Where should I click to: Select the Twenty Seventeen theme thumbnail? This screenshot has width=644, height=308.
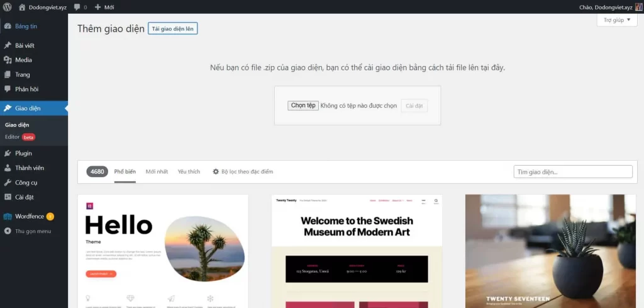point(550,251)
